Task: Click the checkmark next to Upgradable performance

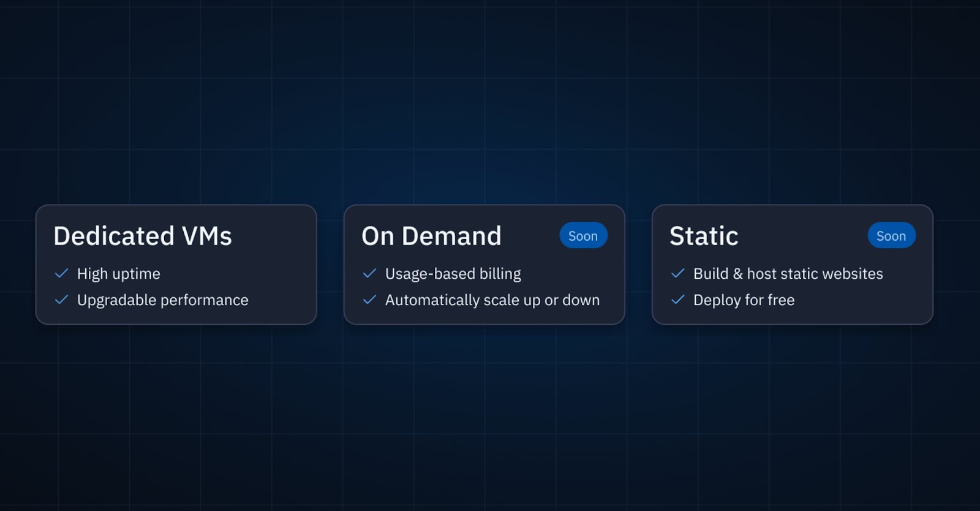Action: click(x=61, y=300)
